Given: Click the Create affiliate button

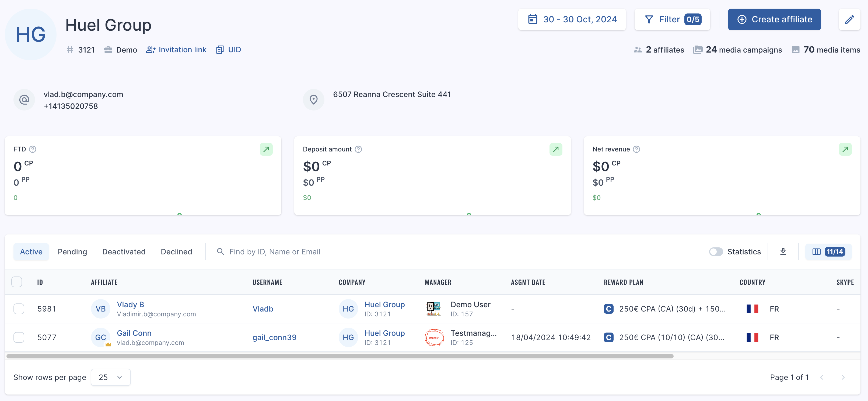Looking at the screenshot, I should 774,20.
